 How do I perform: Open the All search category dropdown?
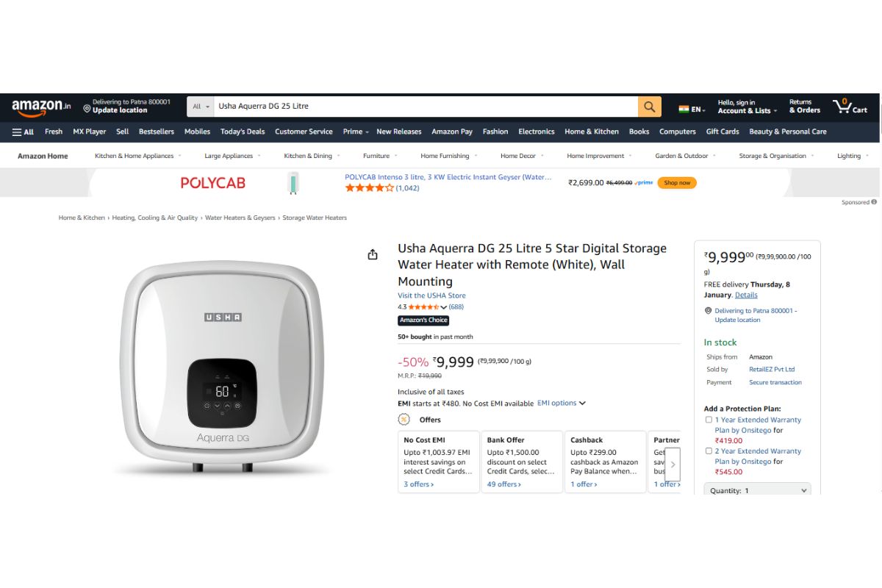(200, 107)
